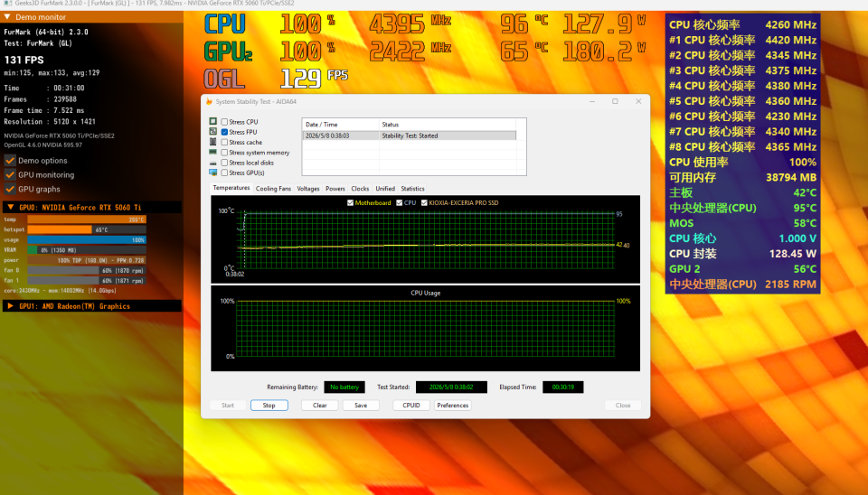Open the Statistics tab
Image resolution: width=868 pixels, height=495 pixels.
pyautogui.click(x=412, y=189)
